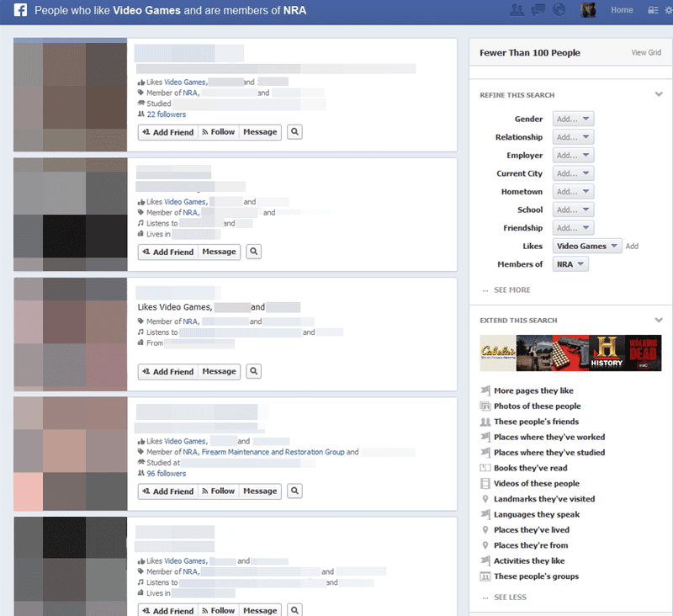Open Languages they speak
Viewport: 673px width, 616px height.
[x=537, y=514]
